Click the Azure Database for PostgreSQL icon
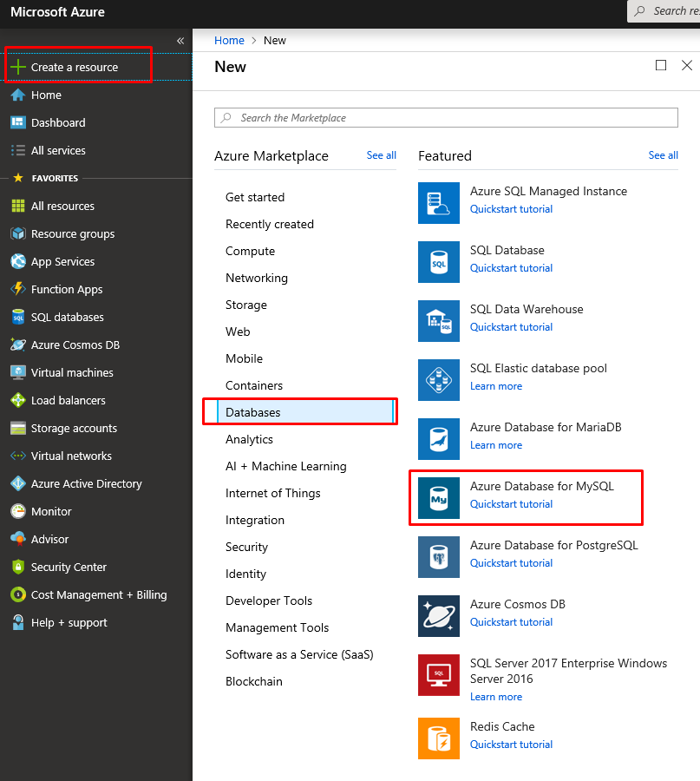 tap(439, 557)
